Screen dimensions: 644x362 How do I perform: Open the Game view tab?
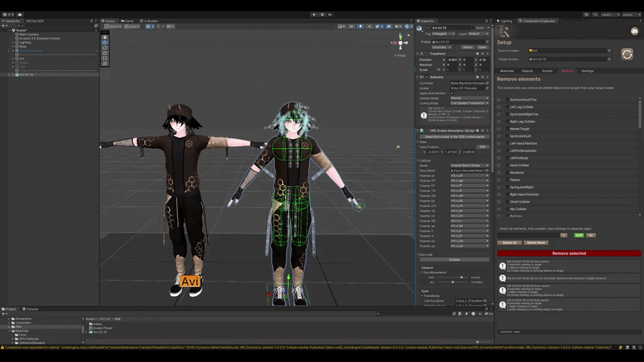click(x=127, y=21)
